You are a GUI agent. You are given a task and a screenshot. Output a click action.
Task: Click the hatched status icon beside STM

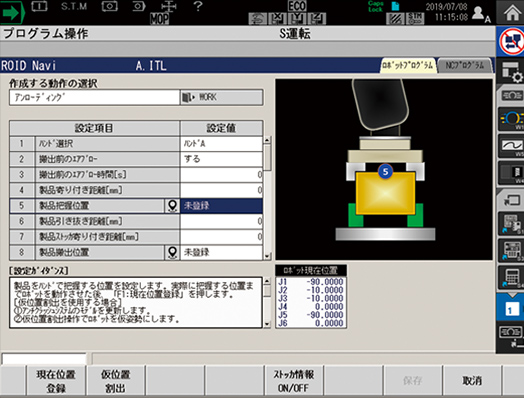[395, 19]
